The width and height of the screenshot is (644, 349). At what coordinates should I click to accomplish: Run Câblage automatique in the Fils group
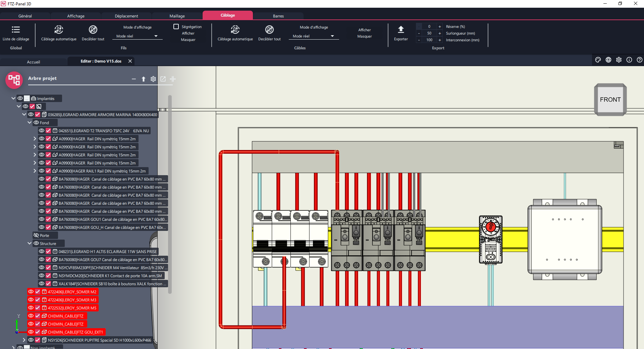point(59,30)
